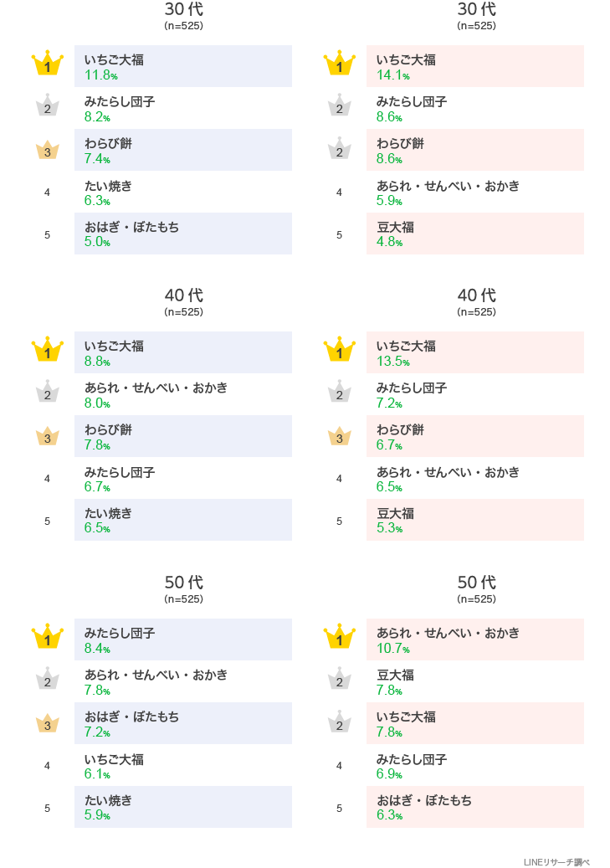Select the gold crown beside みたらし団子 8.4%
Screen dimensions: 610x868
coord(48,638)
